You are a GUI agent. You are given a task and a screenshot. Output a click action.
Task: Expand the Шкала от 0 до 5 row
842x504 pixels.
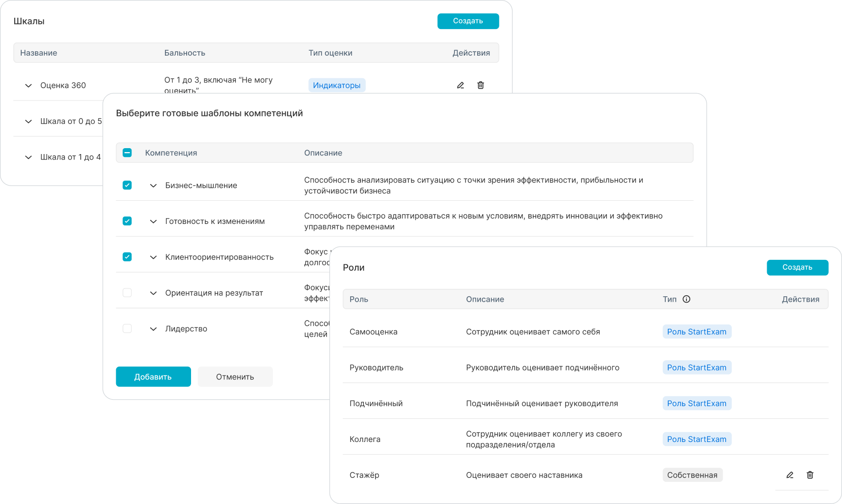pyautogui.click(x=29, y=122)
